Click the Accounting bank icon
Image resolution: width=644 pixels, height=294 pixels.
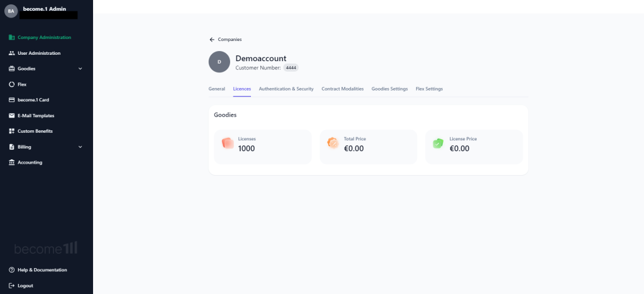tap(11, 162)
